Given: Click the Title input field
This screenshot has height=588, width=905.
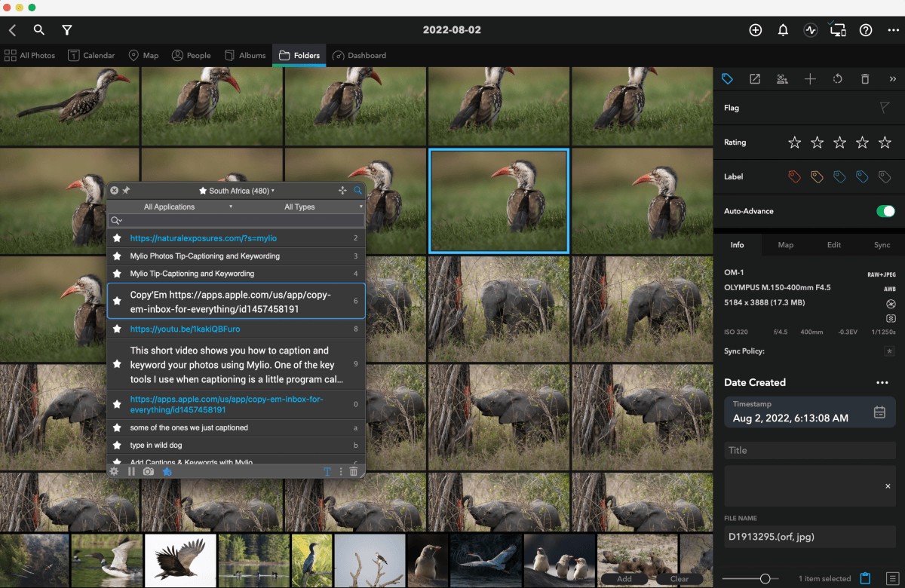Looking at the screenshot, I should [810, 450].
